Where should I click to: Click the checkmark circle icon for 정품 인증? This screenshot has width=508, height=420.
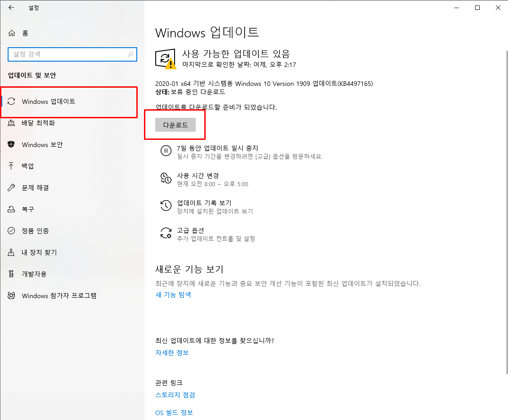coord(11,231)
